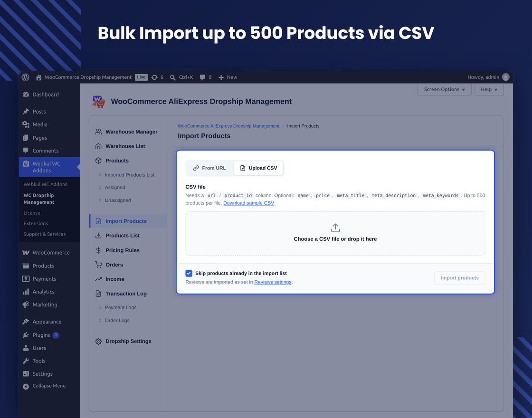Open Support & Services submenu link
The image size is (532, 418).
coord(45,234)
